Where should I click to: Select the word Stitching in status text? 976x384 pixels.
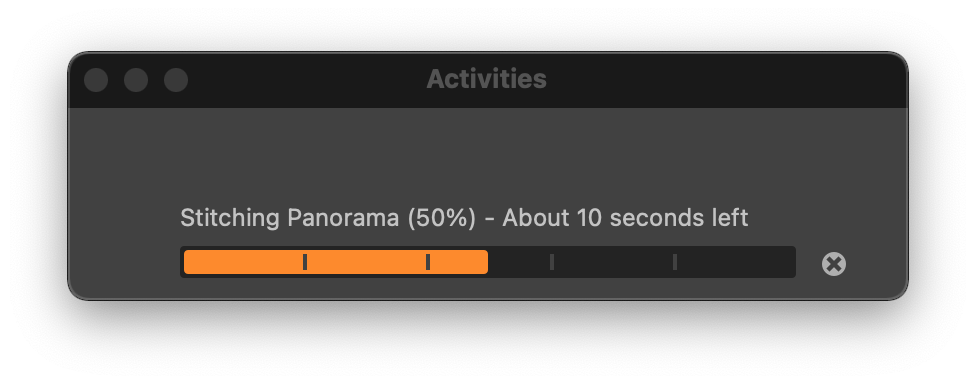pos(230,218)
